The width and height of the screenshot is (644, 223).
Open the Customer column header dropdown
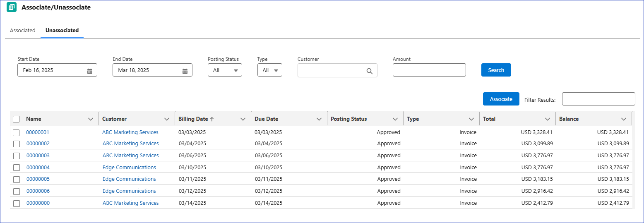tap(167, 119)
